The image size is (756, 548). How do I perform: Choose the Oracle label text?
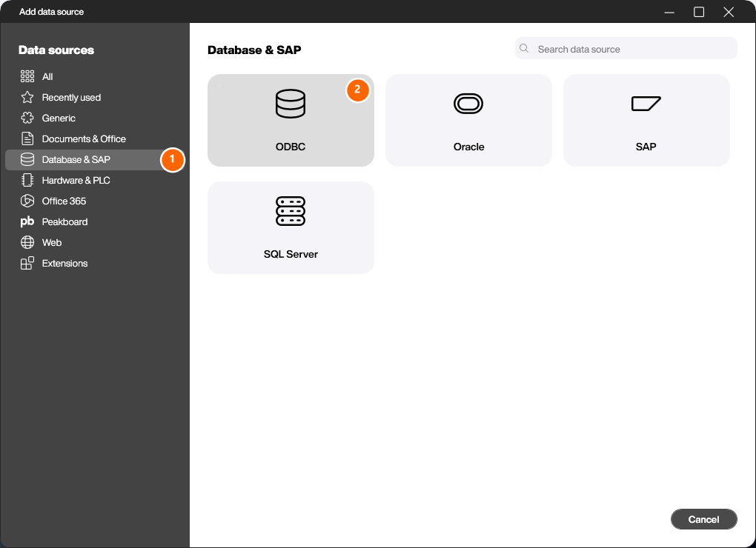point(468,147)
